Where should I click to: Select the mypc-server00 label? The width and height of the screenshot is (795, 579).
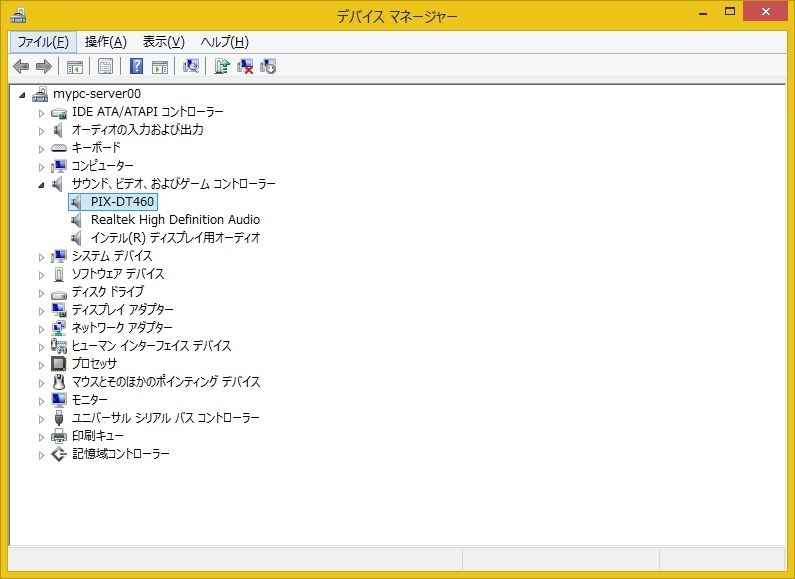pos(97,94)
